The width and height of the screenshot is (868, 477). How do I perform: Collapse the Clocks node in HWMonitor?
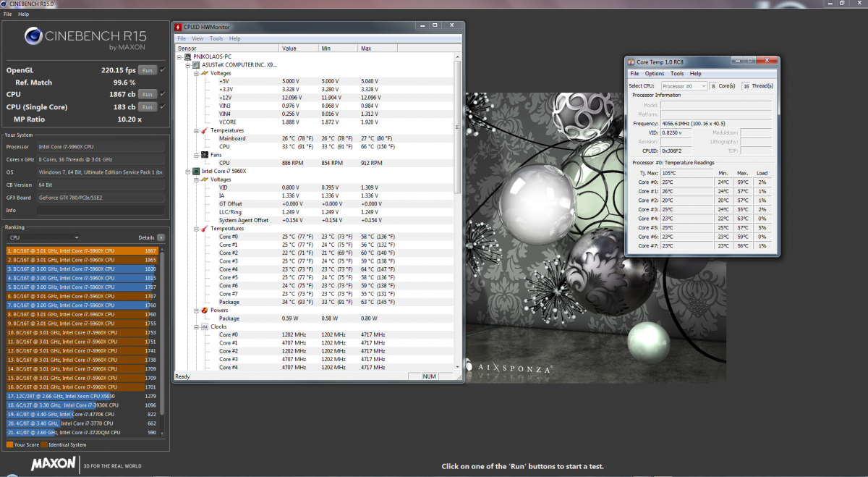point(196,326)
